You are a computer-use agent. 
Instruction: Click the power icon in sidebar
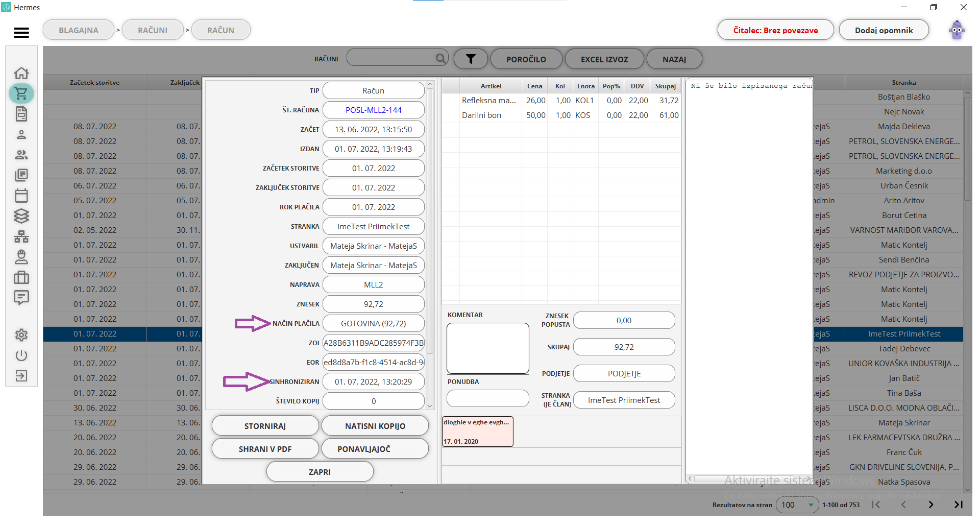click(x=21, y=355)
